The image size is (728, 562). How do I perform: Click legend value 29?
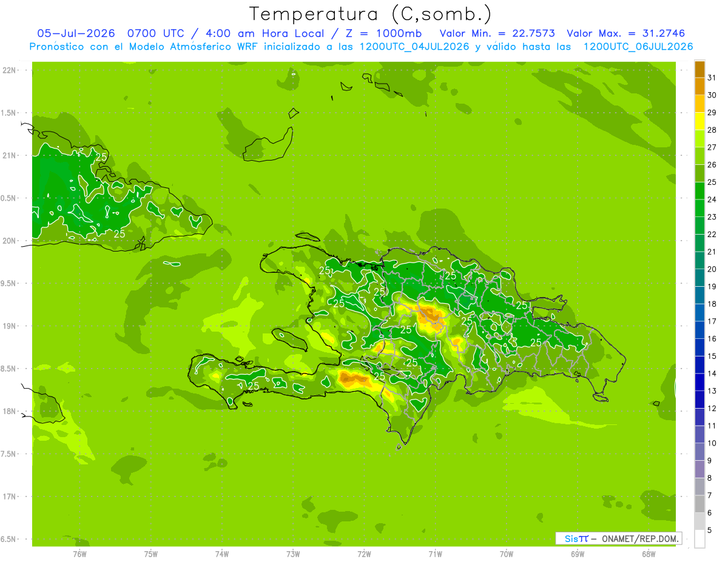(x=712, y=113)
